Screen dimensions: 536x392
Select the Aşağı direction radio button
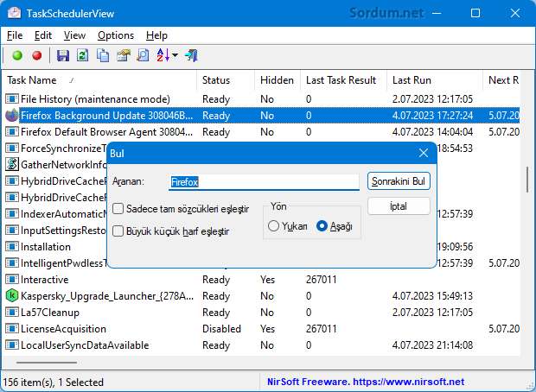(x=322, y=226)
